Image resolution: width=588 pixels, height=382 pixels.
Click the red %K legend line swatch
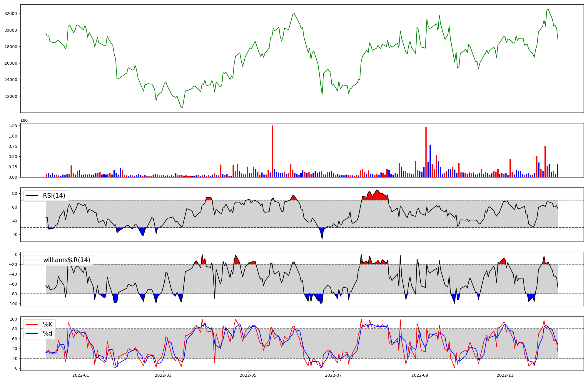pyautogui.click(x=32, y=324)
